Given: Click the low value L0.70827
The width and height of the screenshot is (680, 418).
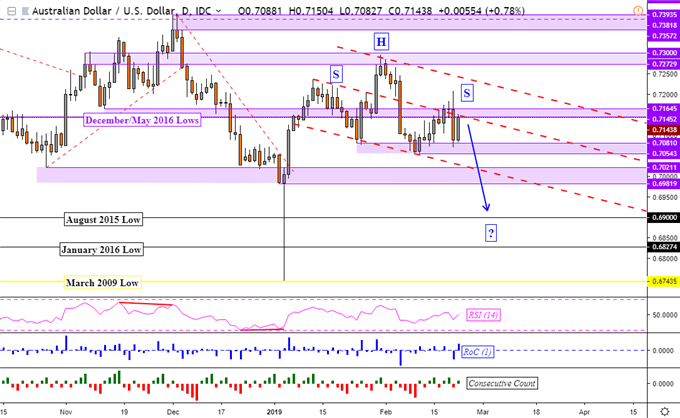Looking at the screenshot, I should [x=360, y=11].
